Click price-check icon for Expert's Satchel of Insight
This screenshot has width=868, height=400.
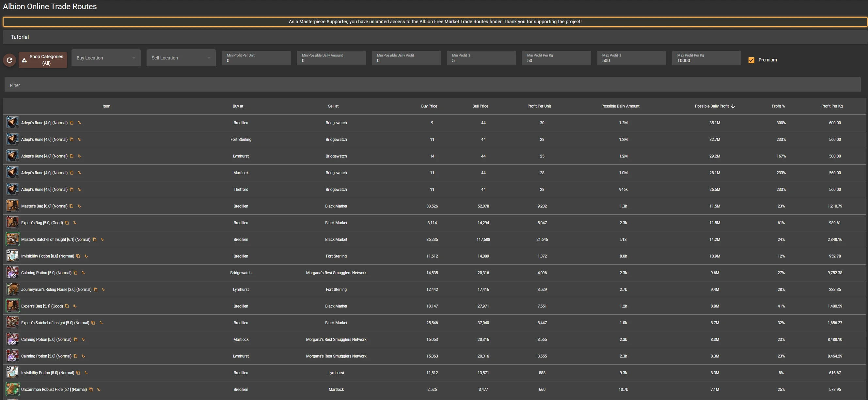[101, 323]
